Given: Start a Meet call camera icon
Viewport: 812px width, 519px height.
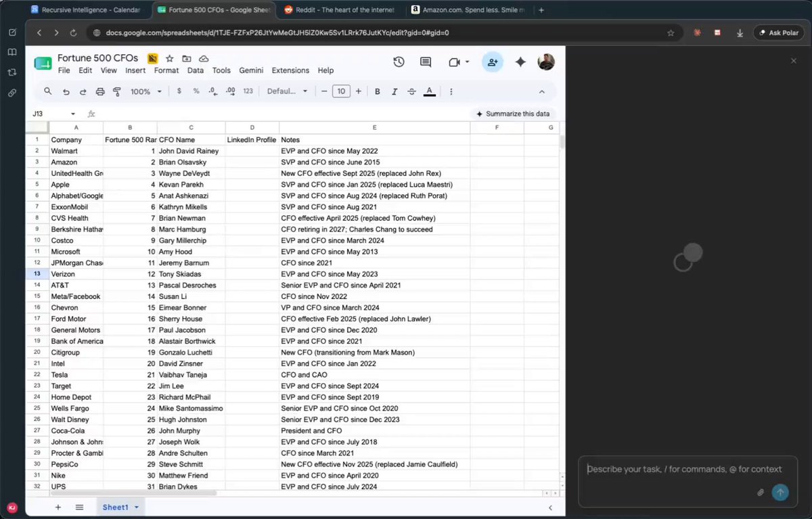Looking at the screenshot, I should point(453,62).
